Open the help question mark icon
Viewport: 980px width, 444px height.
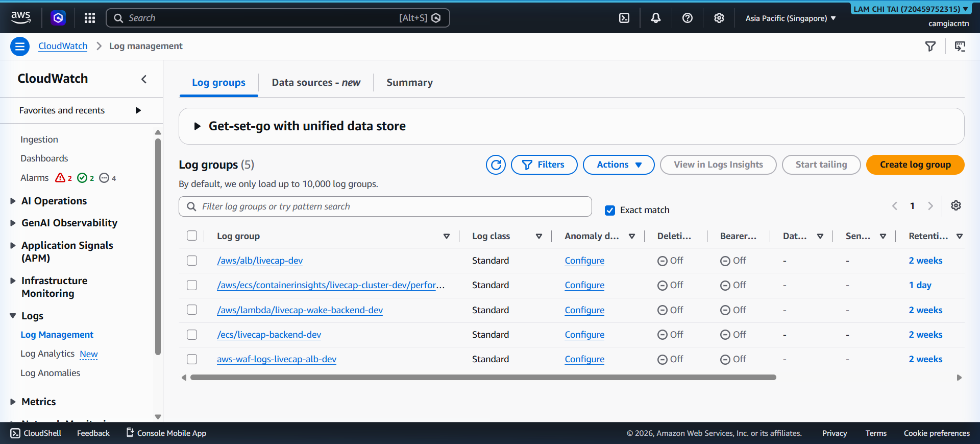(x=688, y=18)
